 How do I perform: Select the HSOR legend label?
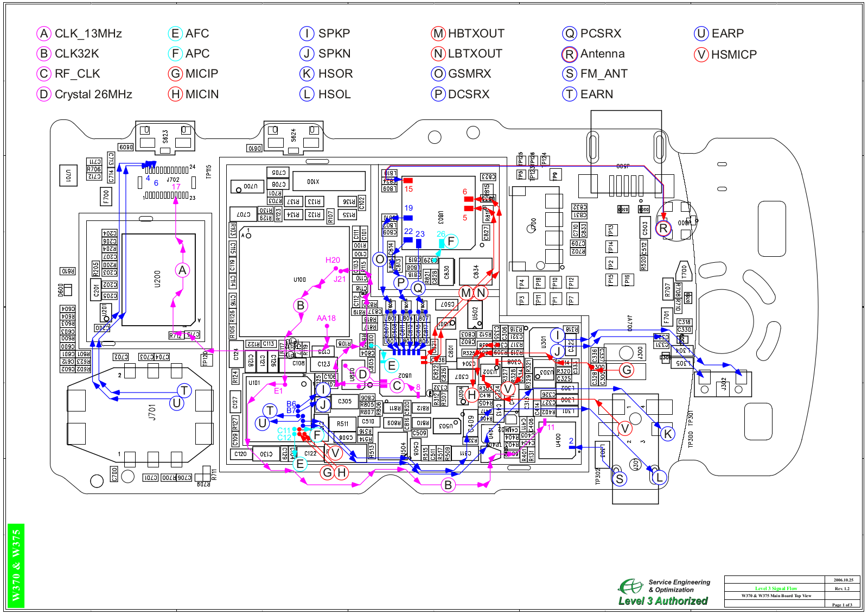[x=336, y=74]
